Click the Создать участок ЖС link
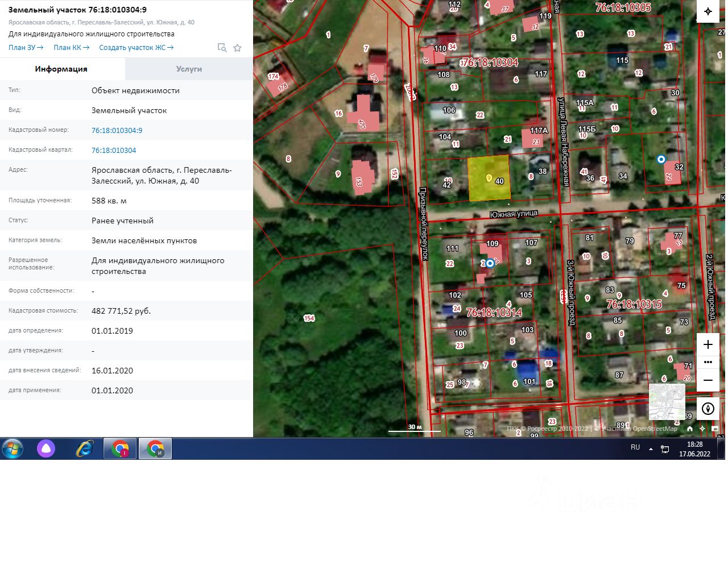The image size is (728, 582). point(136,48)
